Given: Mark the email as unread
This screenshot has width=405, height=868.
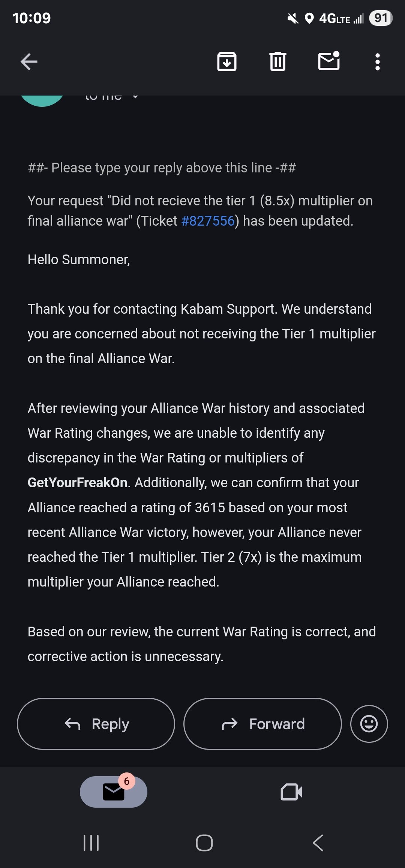Looking at the screenshot, I should 329,61.
